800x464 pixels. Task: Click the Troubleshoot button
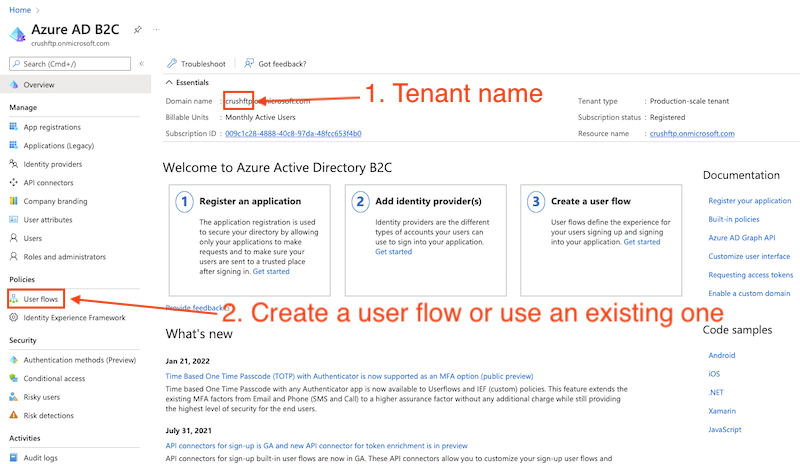coord(196,64)
